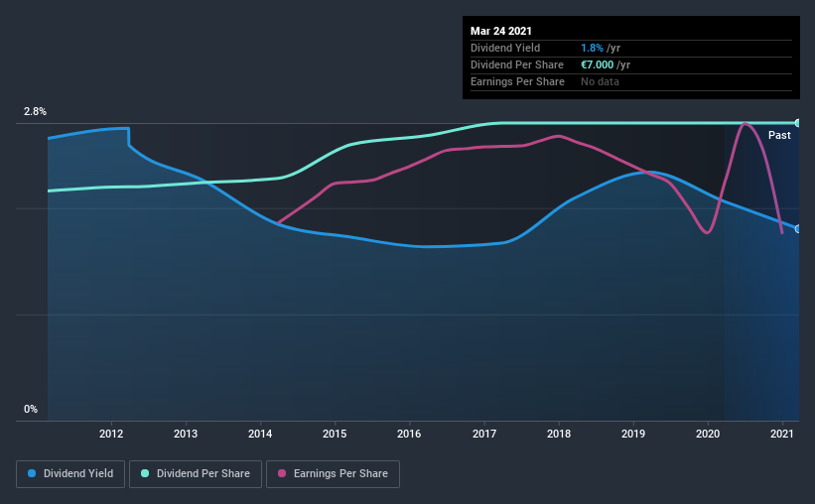815x504 pixels.
Task: Toggle the Earnings Per Share legend button
Action: pyautogui.click(x=333, y=474)
